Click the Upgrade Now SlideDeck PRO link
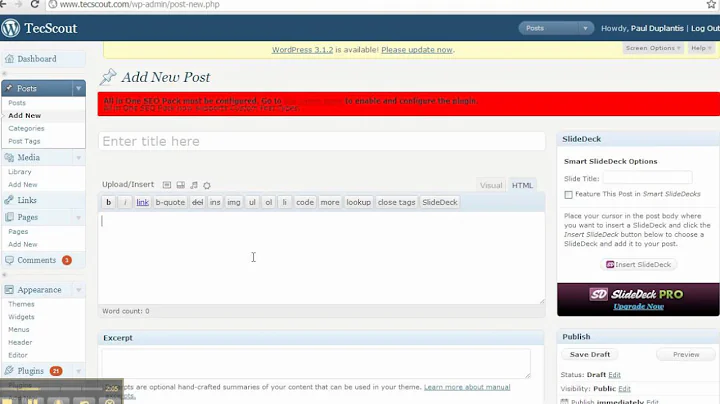The width and height of the screenshot is (720, 404). pos(638,306)
